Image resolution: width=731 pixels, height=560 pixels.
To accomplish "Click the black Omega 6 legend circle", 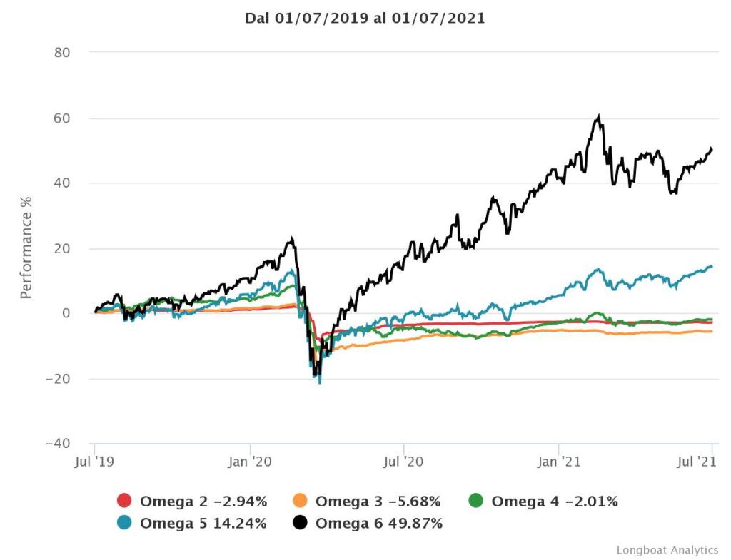I will click(301, 523).
